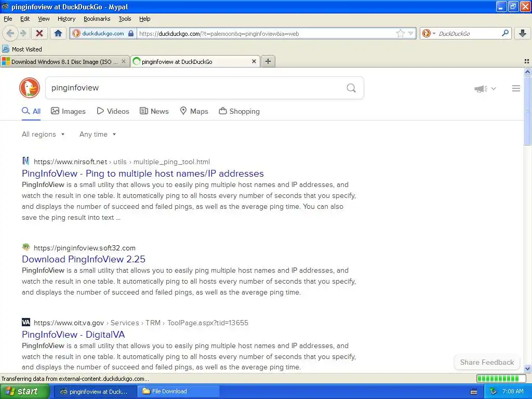This screenshot has height=399, width=532.
Task: Open the hamburger side menu
Action: (x=516, y=88)
